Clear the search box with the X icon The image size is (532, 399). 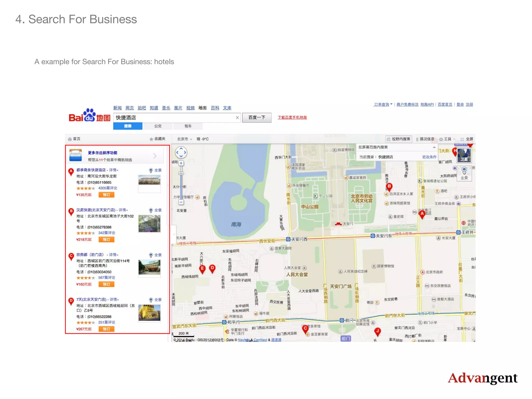coord(237,118)
